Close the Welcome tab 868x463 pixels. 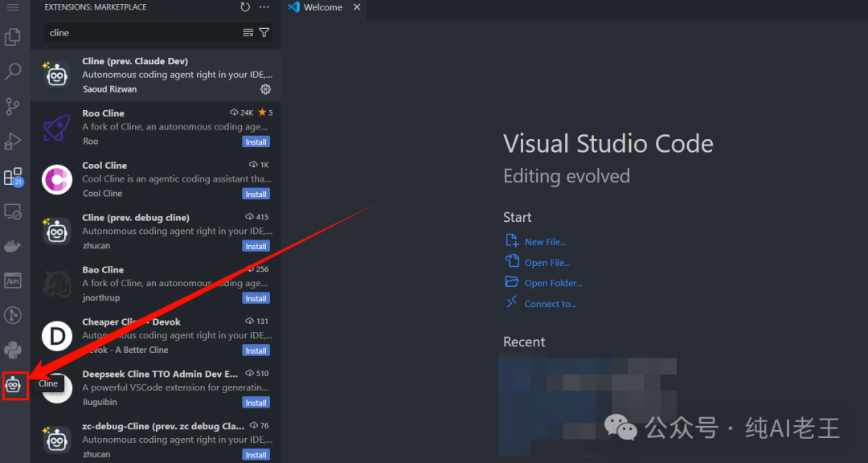[x=357, y=7]
